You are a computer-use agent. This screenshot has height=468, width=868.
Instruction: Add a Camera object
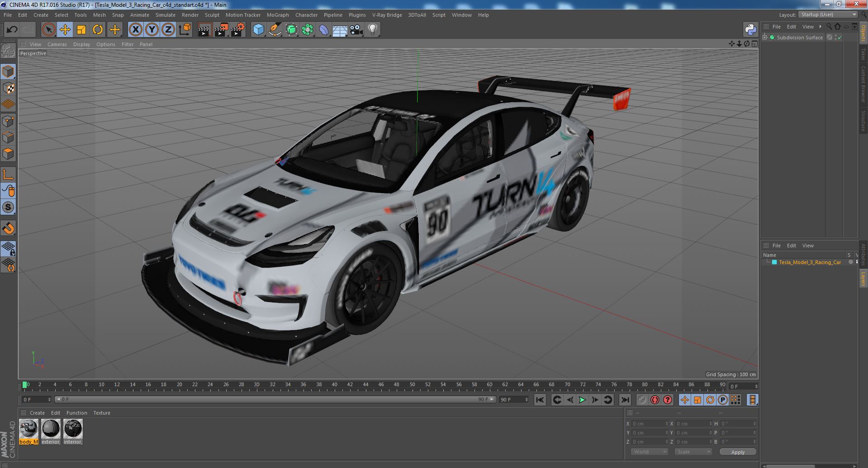click(356, 30)
